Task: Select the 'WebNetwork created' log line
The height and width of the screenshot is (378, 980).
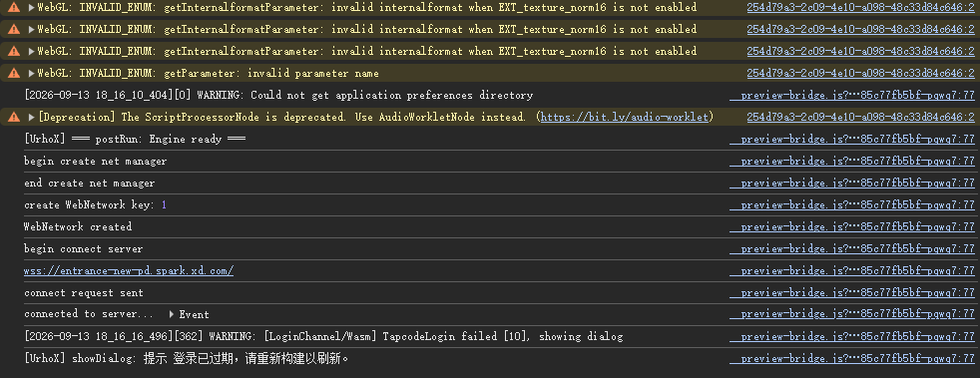Action: [x=78, y=226]
